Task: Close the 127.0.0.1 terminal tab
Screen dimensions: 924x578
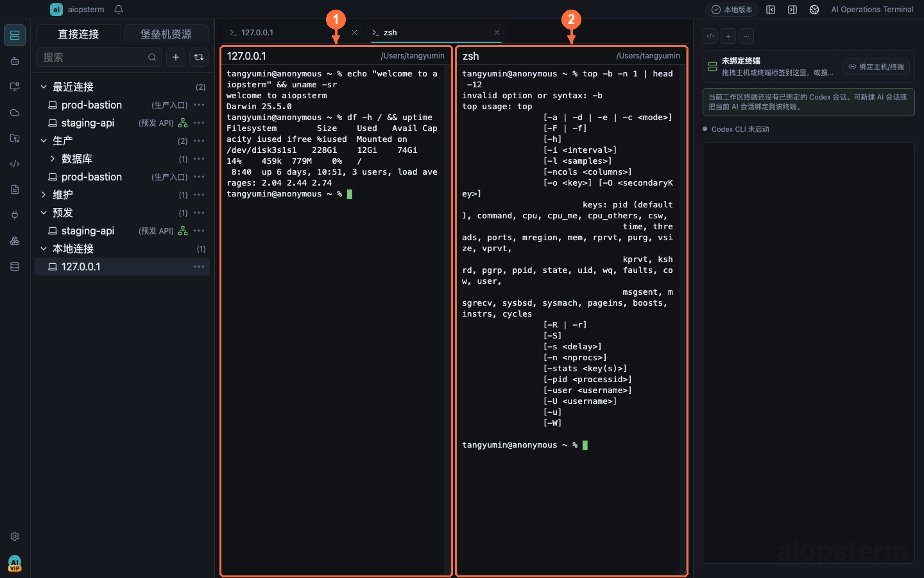Action: coord(354,33)
